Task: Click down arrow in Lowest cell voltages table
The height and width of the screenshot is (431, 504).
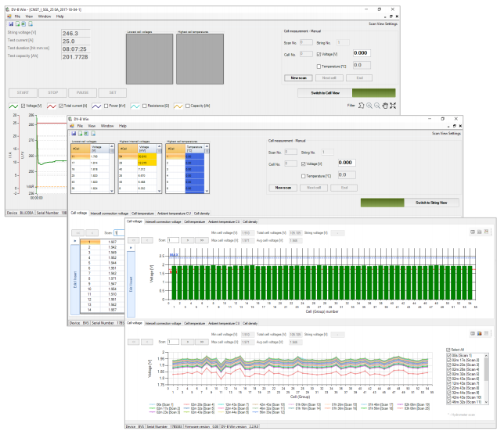Action: coord(112,191)
